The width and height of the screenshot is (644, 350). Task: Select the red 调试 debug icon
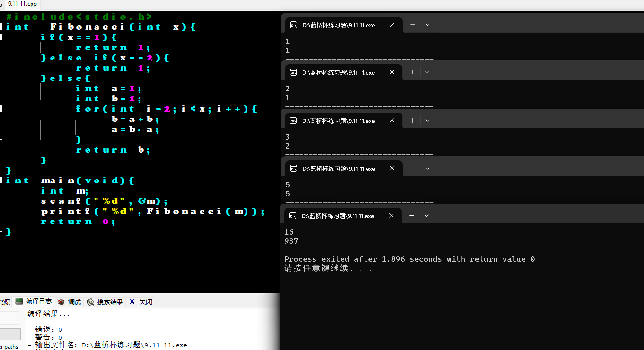point(61,302)
